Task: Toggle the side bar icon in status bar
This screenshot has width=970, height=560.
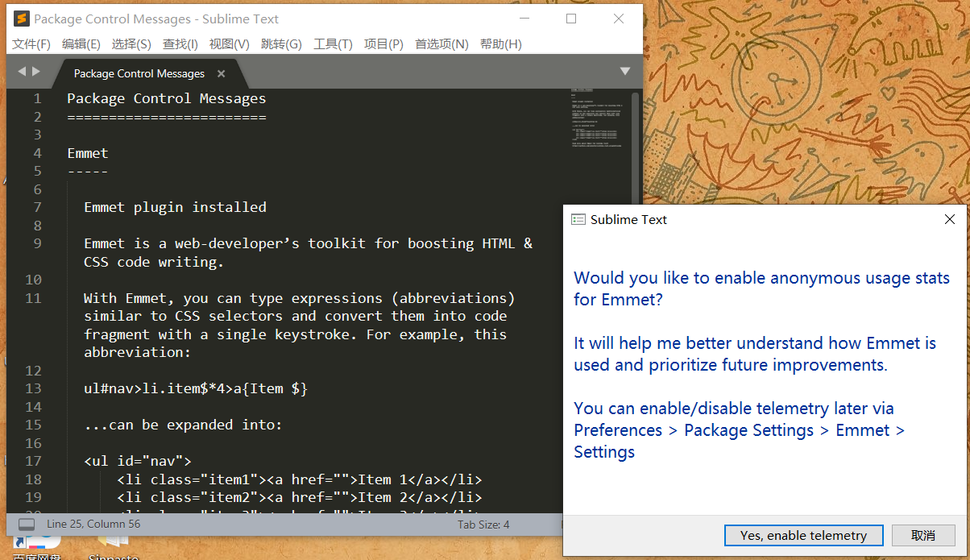Action: [27, 525]
